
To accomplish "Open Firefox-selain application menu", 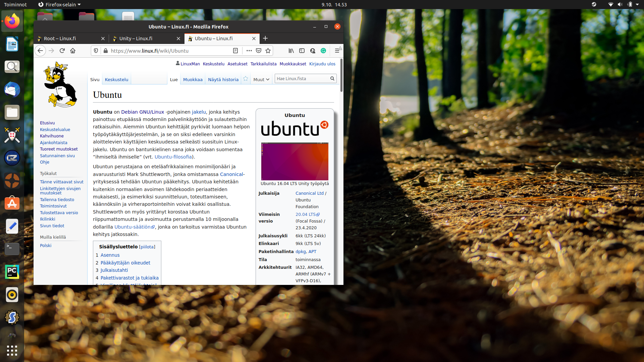I will (x=60, y=4).
